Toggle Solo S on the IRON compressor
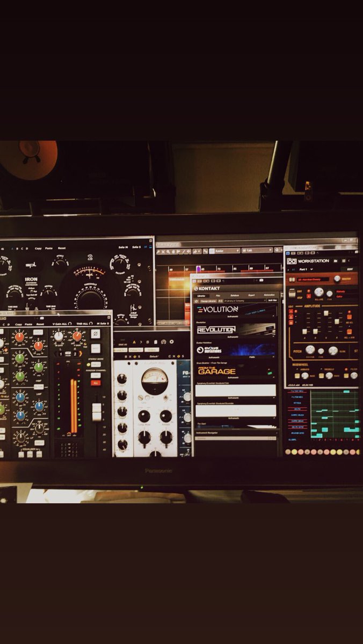 click(x=136, y=247)
